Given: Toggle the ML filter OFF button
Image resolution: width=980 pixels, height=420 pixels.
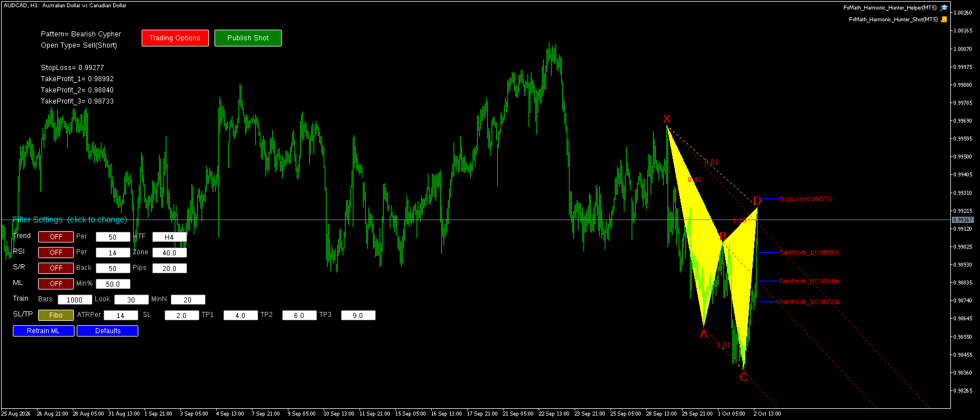Looking at the screenshot, I should coord(56,284).
